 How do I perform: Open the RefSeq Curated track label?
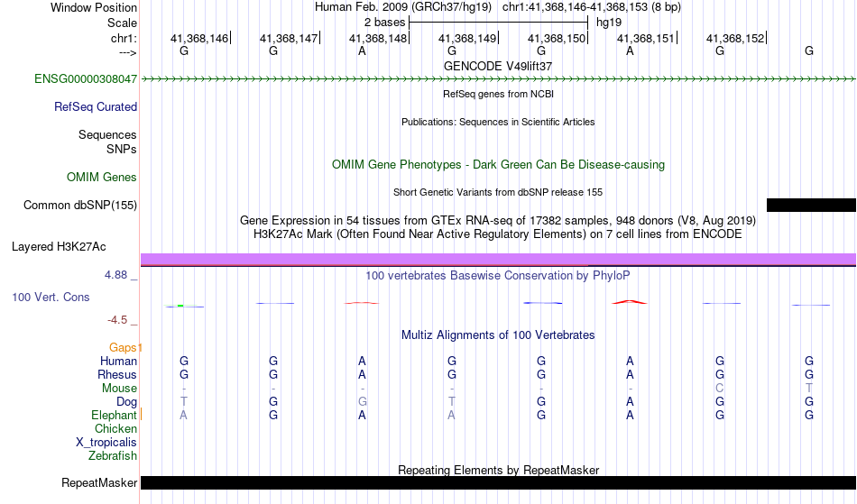(96, 106)
